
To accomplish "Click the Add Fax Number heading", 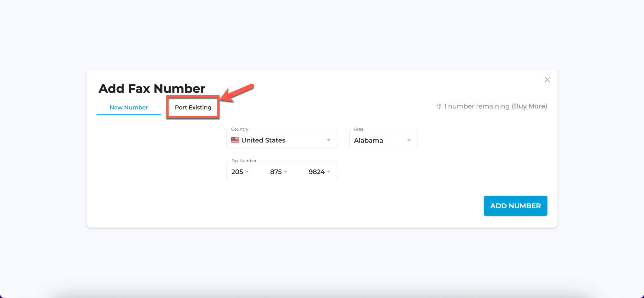I will click(x=152, y=88).
